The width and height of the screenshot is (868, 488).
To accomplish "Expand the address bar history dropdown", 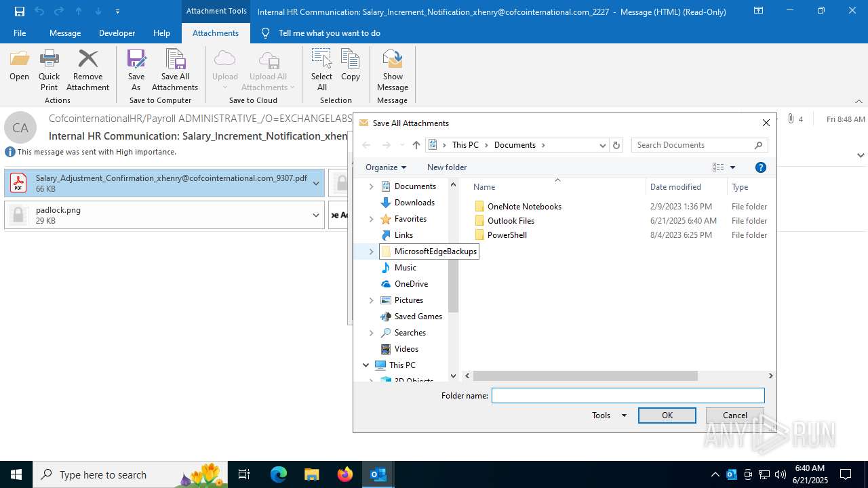I will (602, 145).
